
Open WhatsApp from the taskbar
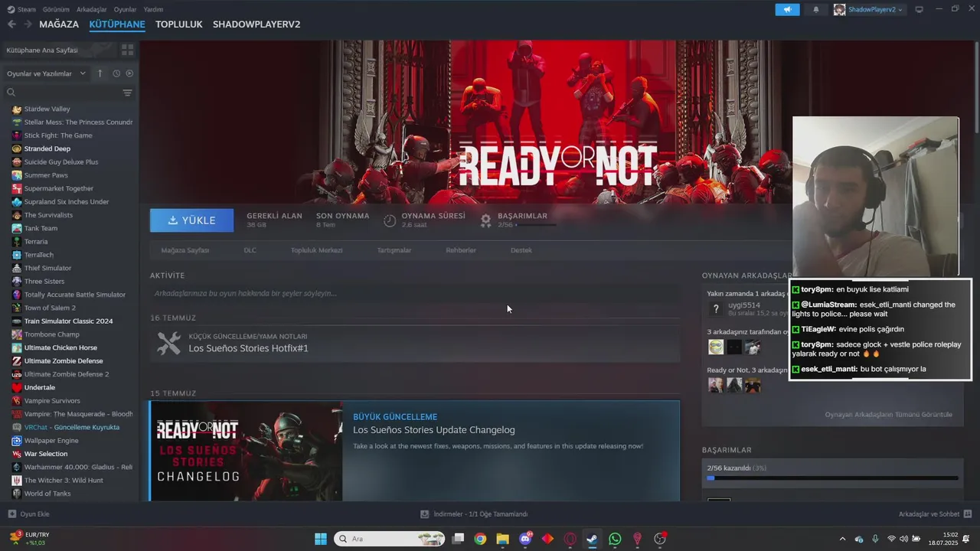(615, 539)
